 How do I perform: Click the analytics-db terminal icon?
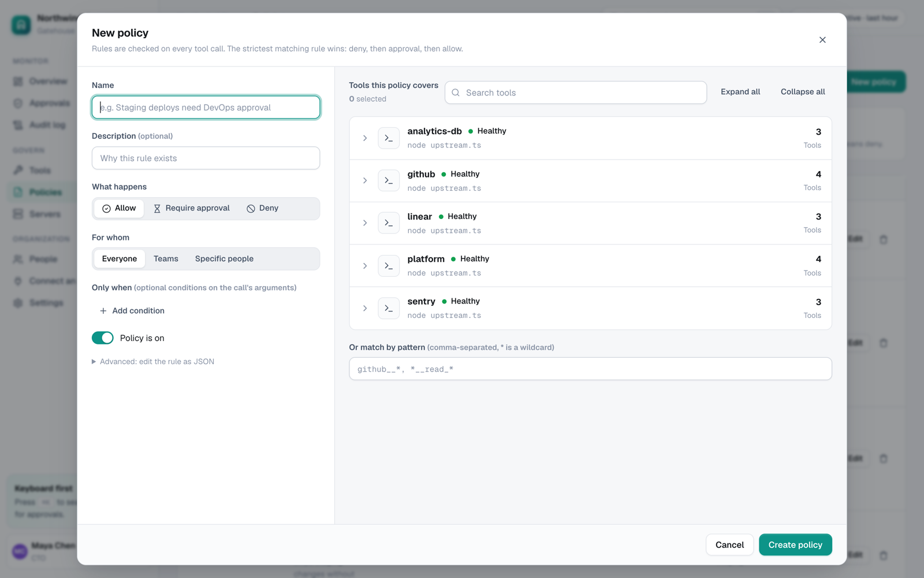tap(389, 138)
